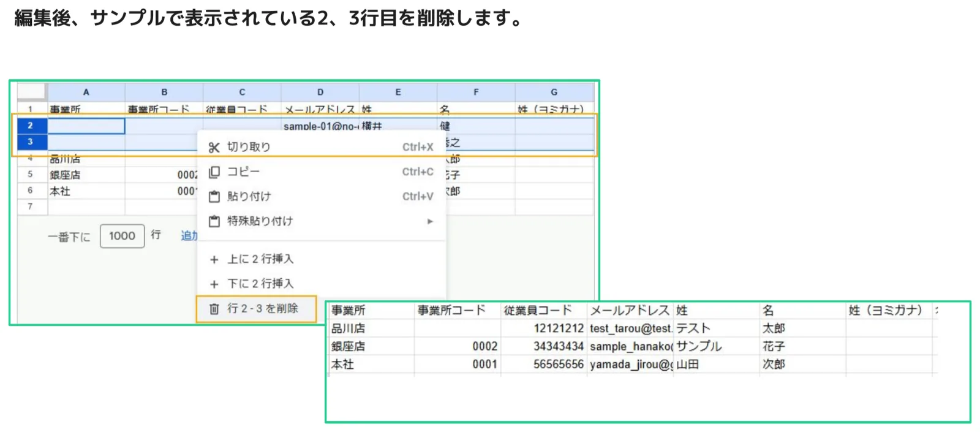The image size is (980, 432).
Task: Select column E header
Action: click(x=398, y=92)
